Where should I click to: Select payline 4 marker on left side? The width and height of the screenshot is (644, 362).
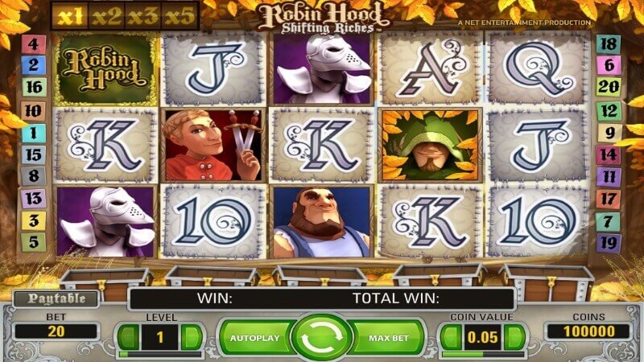coord(34,44)
